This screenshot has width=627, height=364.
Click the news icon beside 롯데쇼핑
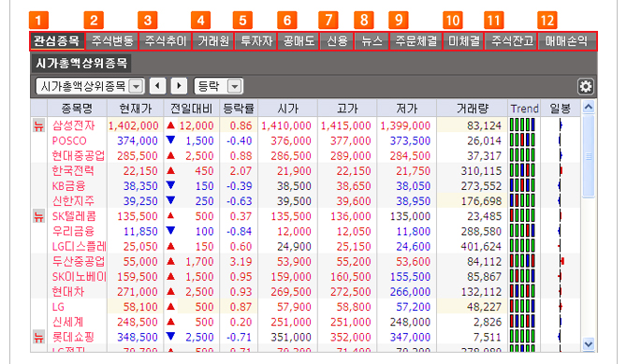click(x=38, y=337)
